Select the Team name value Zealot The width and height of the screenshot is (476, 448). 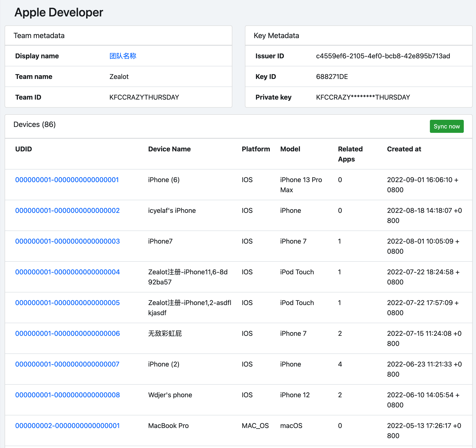119,77
